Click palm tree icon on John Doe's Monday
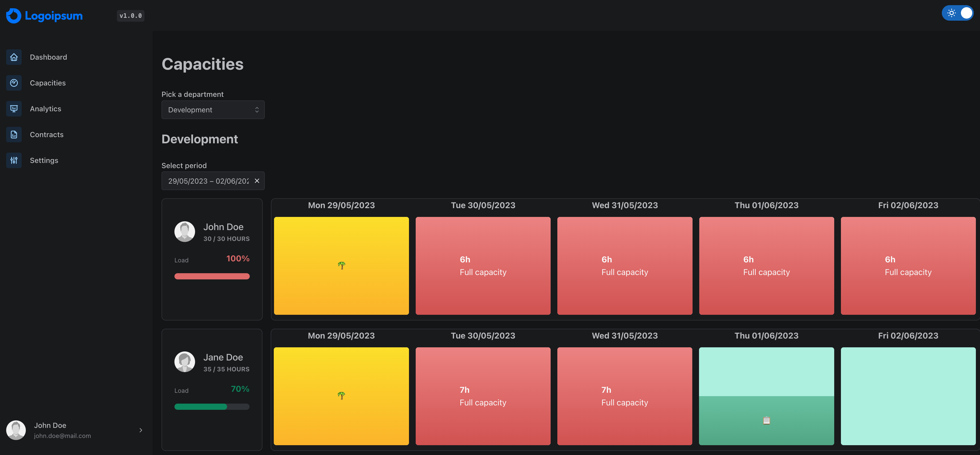 [341, 265]
